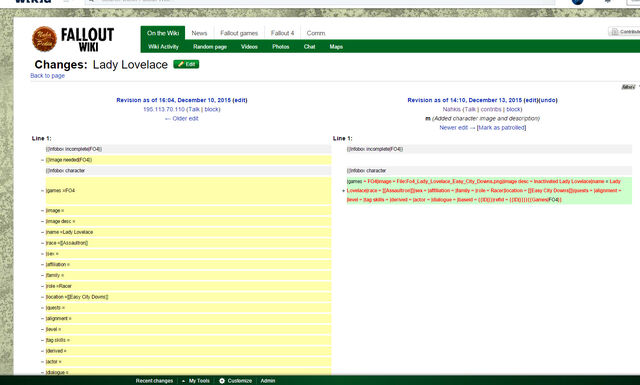
Task: Click the left 'Line 1:' heading
Action: pos(41,138)
